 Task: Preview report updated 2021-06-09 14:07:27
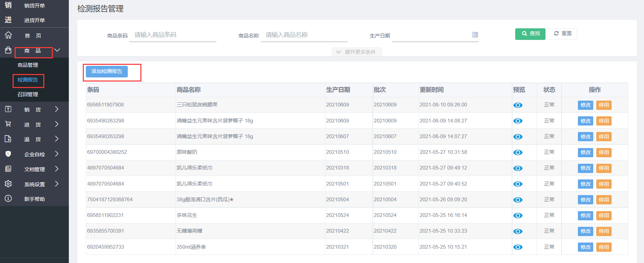[518, 137]
